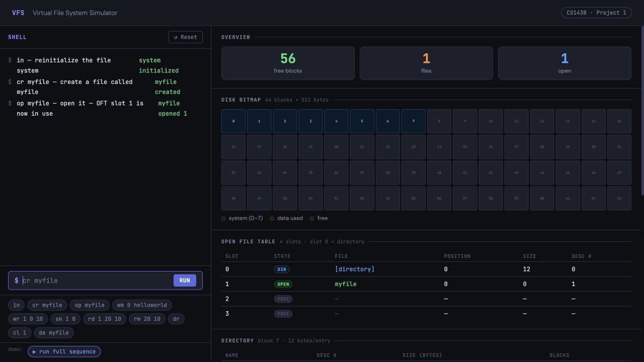This screenshot has height=362, width=644.
Task: Select disk block 7 in bitmap
Action: tap(414, 121)
